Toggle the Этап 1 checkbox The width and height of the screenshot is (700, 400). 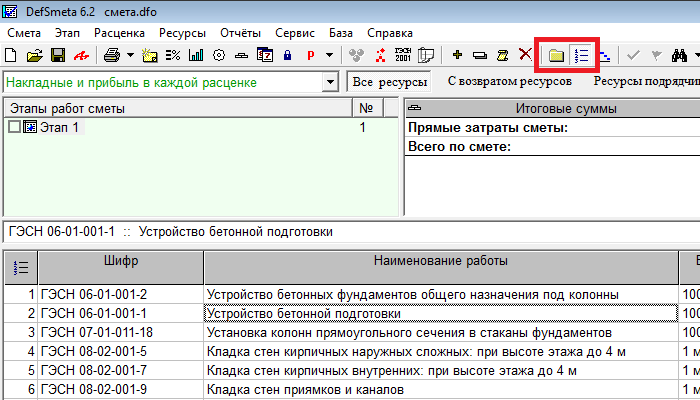[13, 128]
